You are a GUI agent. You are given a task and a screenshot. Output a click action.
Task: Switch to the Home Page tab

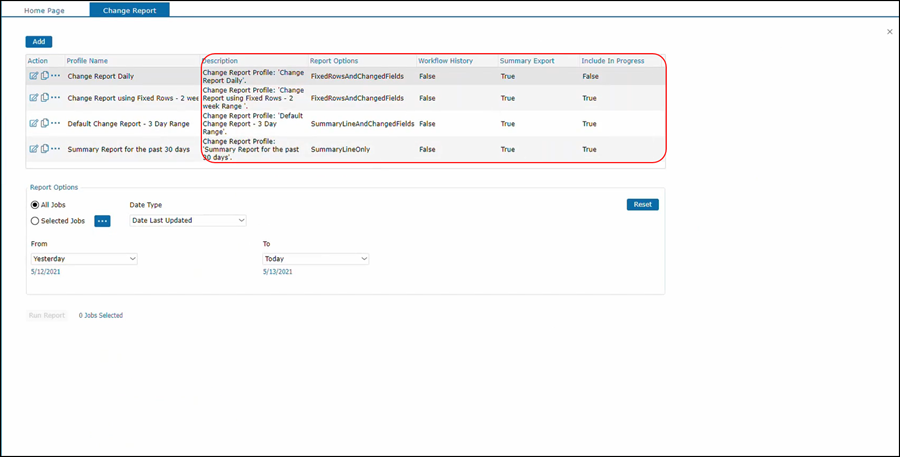[x=44, y=10]
